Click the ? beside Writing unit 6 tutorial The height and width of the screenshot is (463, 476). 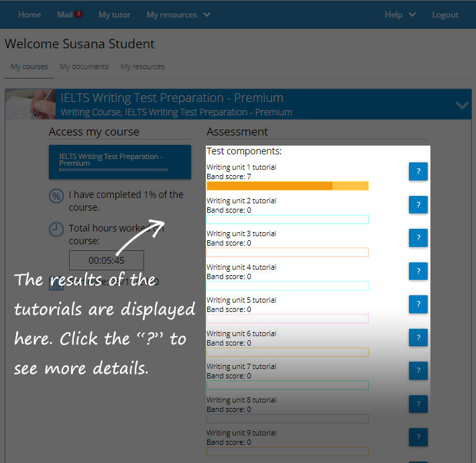coord(418,338)
